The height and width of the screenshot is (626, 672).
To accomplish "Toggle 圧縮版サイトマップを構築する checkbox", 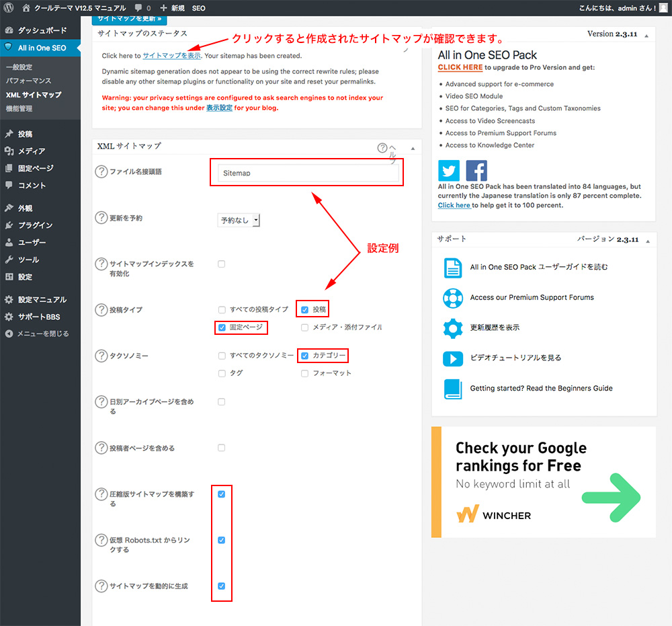I will [221, 494].
